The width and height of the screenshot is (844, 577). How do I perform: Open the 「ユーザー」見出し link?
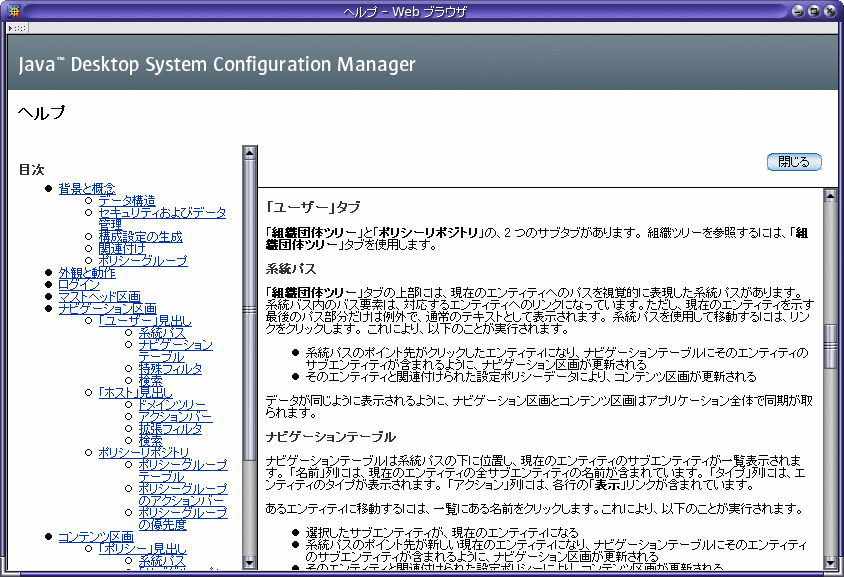coord(145,321)
